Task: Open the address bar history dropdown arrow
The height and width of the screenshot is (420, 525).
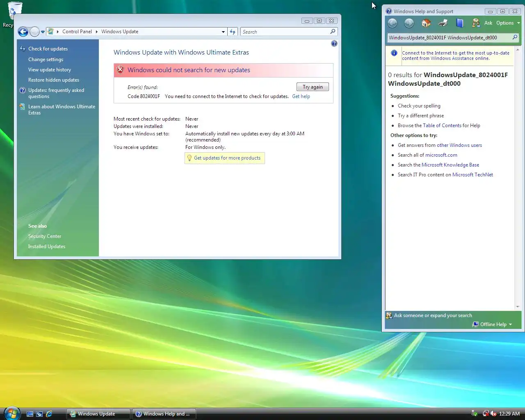Action: 223,32
